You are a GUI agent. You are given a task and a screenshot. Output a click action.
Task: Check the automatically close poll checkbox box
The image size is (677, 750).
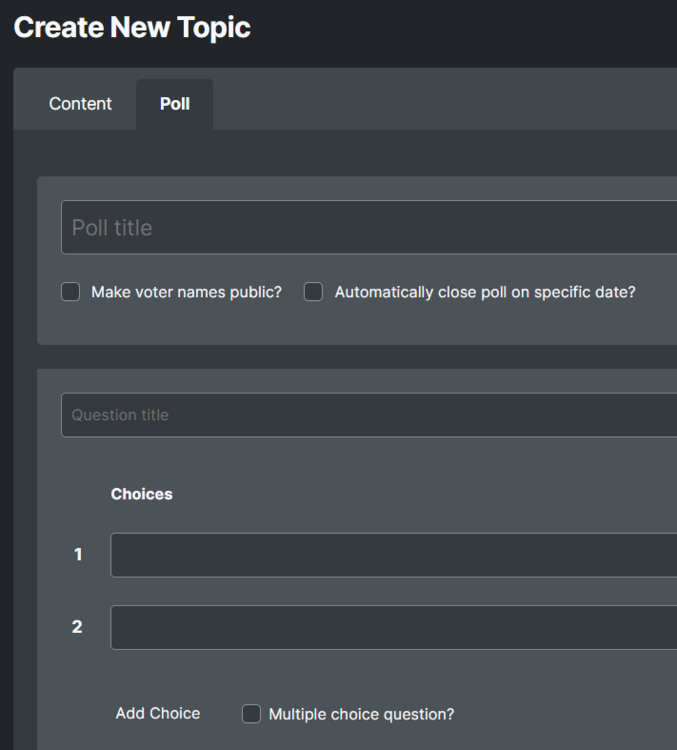tap(314, 292)
